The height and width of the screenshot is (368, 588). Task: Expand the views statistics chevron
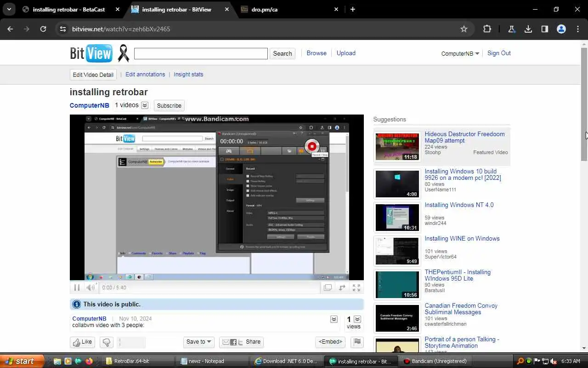pos(357,319)
